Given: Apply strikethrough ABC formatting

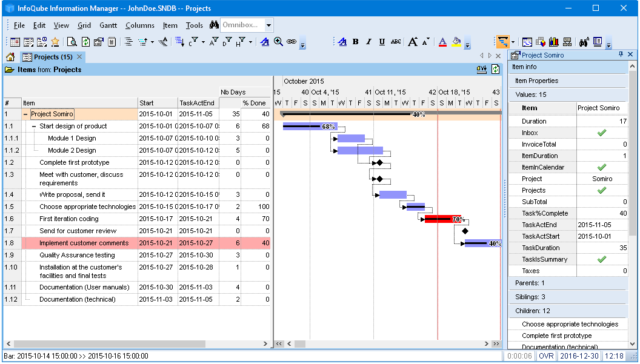Looking at the screenshot, I should click(x=396, y=42).
